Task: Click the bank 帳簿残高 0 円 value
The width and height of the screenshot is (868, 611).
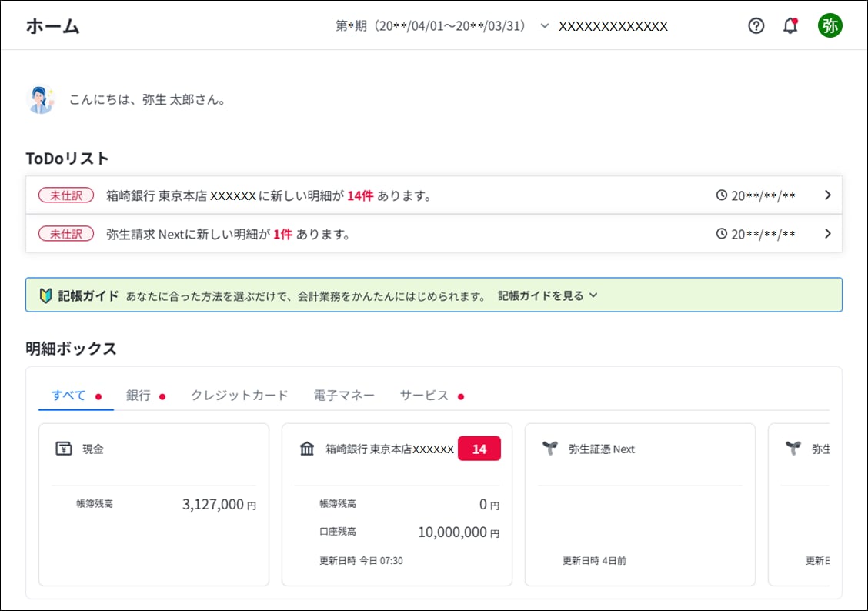Action: click(x=489, y=504)
